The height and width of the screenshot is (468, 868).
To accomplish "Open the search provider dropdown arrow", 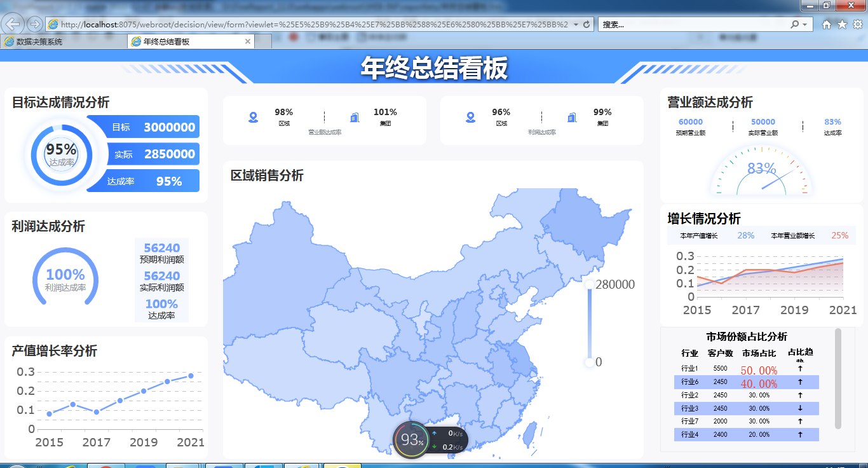I will (806, 25).
